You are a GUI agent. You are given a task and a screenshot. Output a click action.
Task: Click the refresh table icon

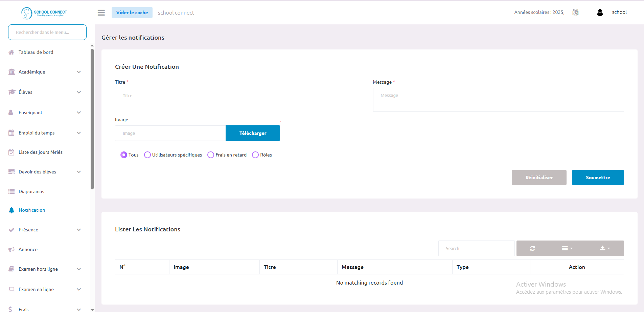click(532, 248)
